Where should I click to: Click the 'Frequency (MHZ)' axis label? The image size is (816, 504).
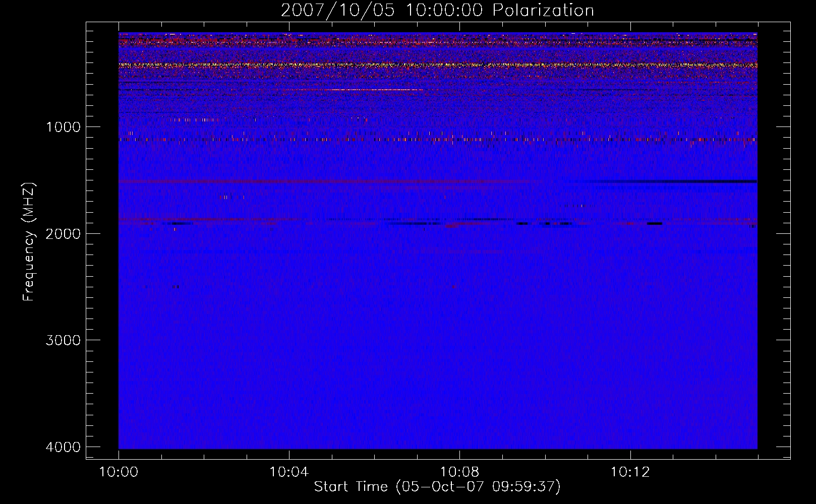coord(29,242)
